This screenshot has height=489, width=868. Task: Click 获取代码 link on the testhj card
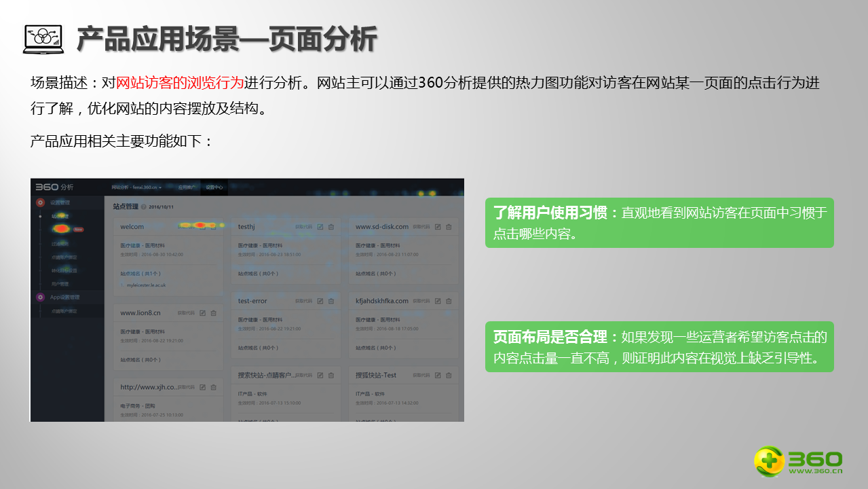click(x=303, y=227)
